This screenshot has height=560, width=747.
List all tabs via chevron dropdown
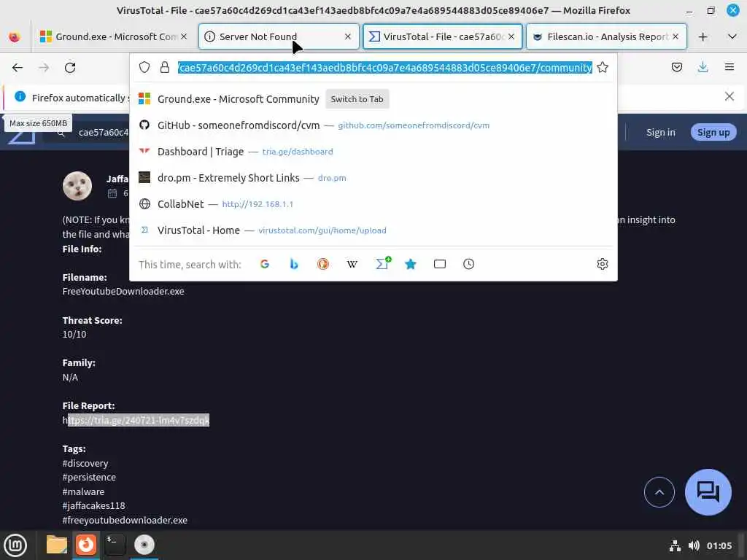732,36
